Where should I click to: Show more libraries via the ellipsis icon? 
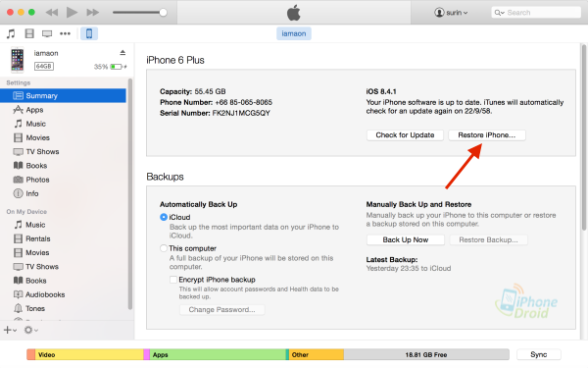65,33
